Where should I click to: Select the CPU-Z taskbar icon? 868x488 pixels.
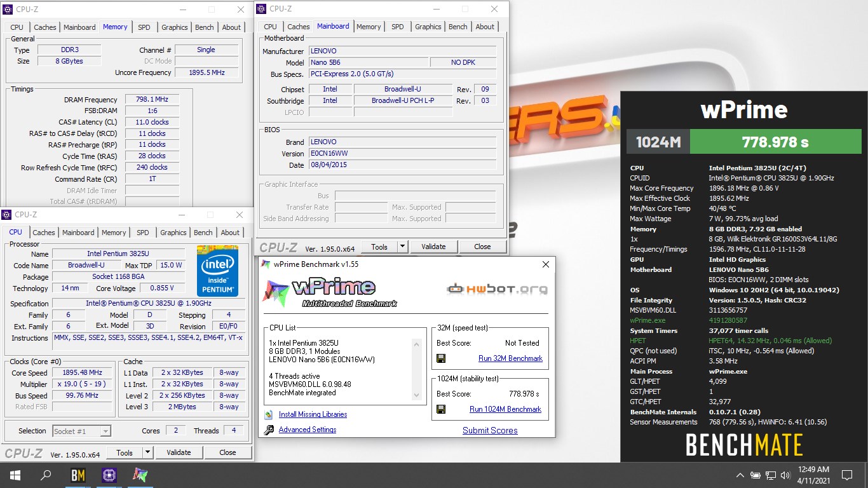tap(109, 475)
